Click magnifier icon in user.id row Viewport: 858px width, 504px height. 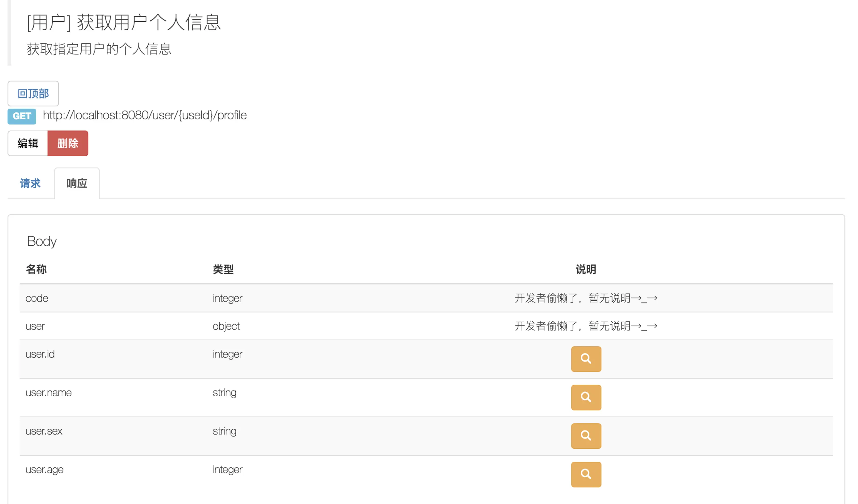coord(586,359)
